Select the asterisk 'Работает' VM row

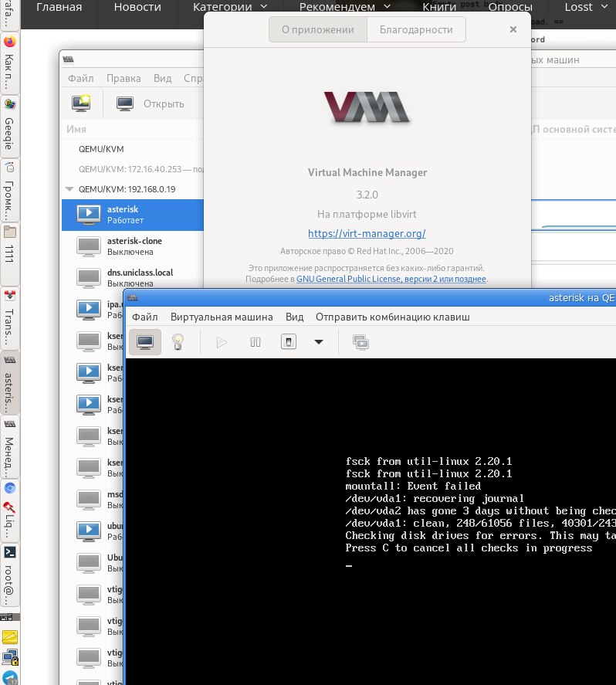click(133, 215)
